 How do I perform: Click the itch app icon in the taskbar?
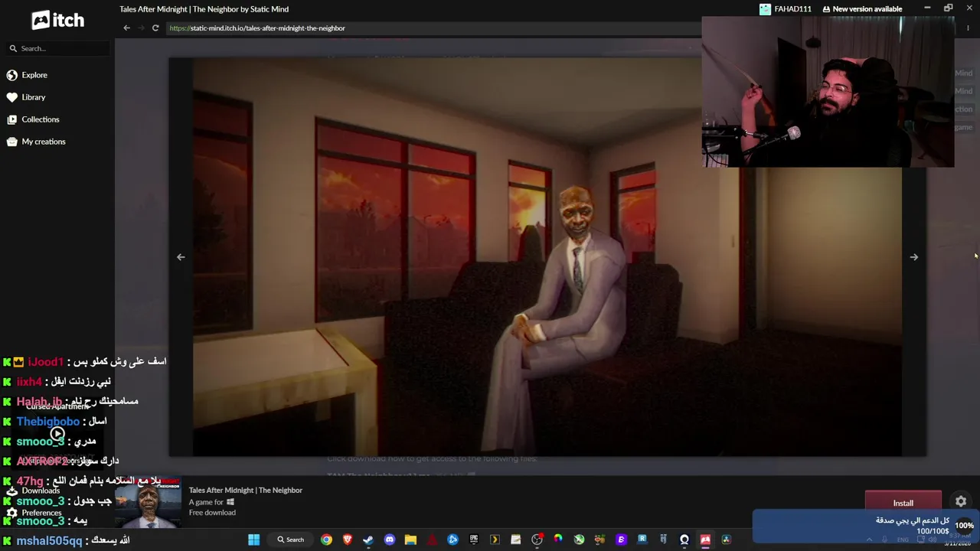(x=705, y=540)
